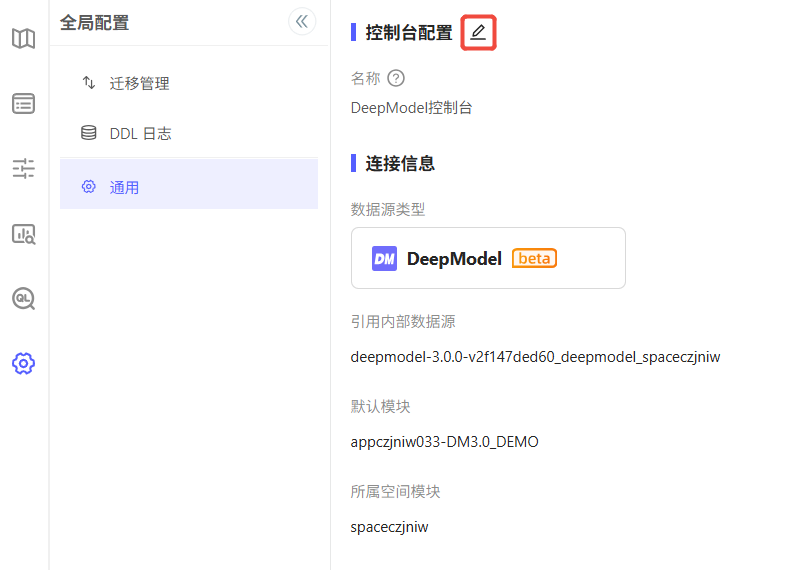This screenshot has height=570, width=800.
Task: Click the 引用内部数据源 label
Action: (403, 321)
